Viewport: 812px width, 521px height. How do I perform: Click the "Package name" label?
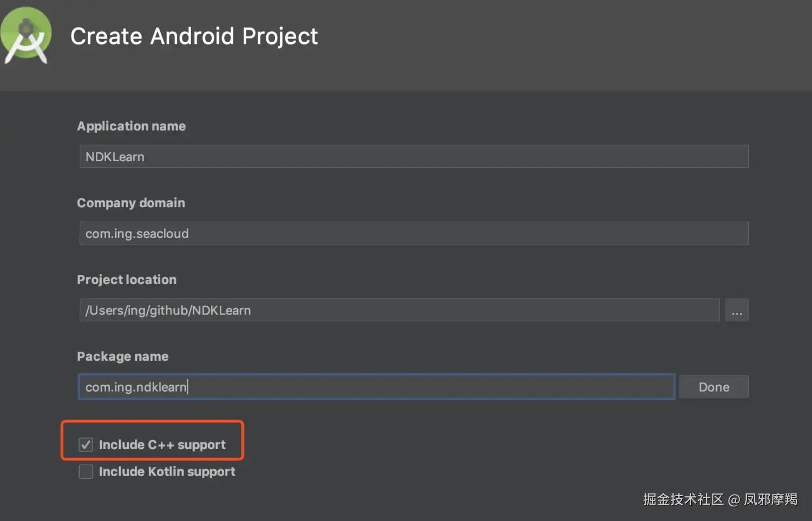point(123,357)
